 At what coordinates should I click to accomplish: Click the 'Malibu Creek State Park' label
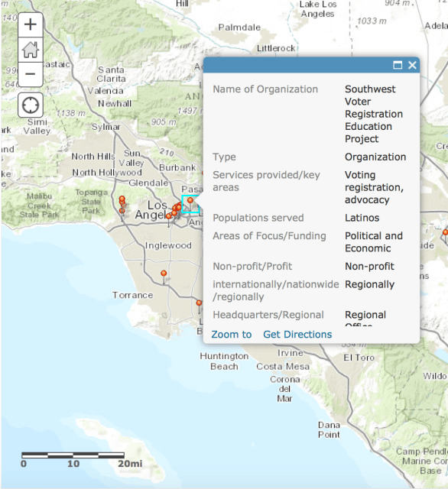[x=39, y=206]
